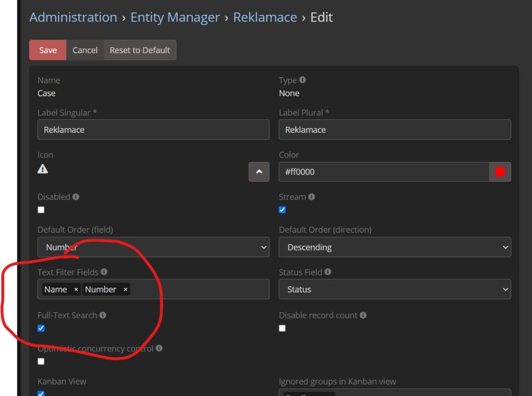The height and width of the screenshot is (396, 532).
Task: Click info icon next to Text Filter Fields
Action: (x=104, y=272)
